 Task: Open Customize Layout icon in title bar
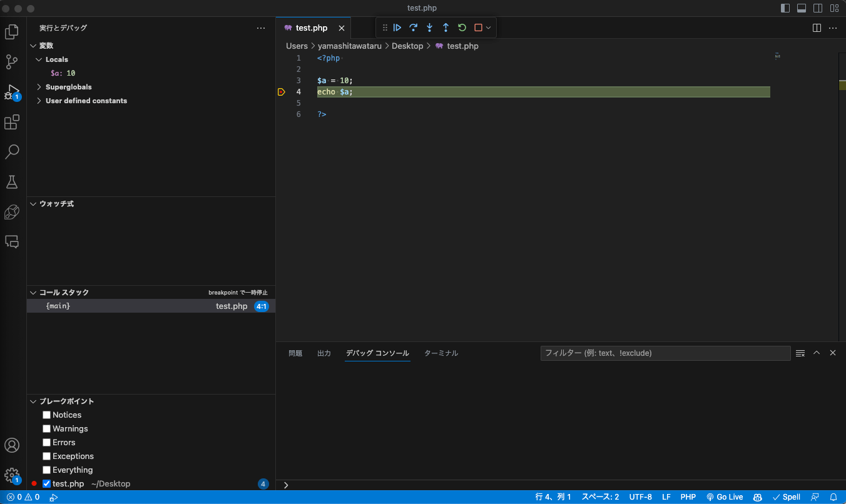(834, 8)
